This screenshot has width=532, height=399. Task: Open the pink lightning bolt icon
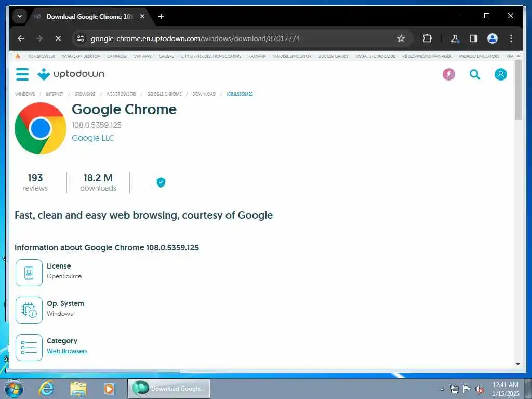[x=448, y=74]
